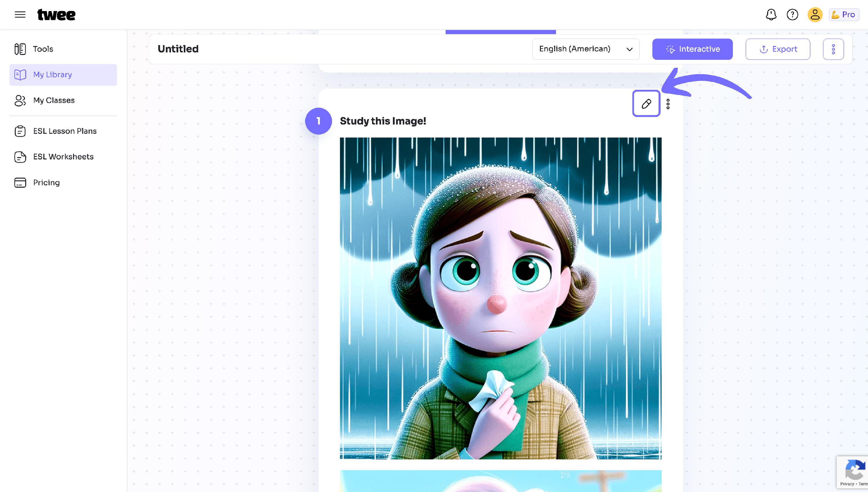The width and height of the screenshot is (868, 492).
Task: Click the Tools sidebar icon
Action: click(x=20, y=49)
